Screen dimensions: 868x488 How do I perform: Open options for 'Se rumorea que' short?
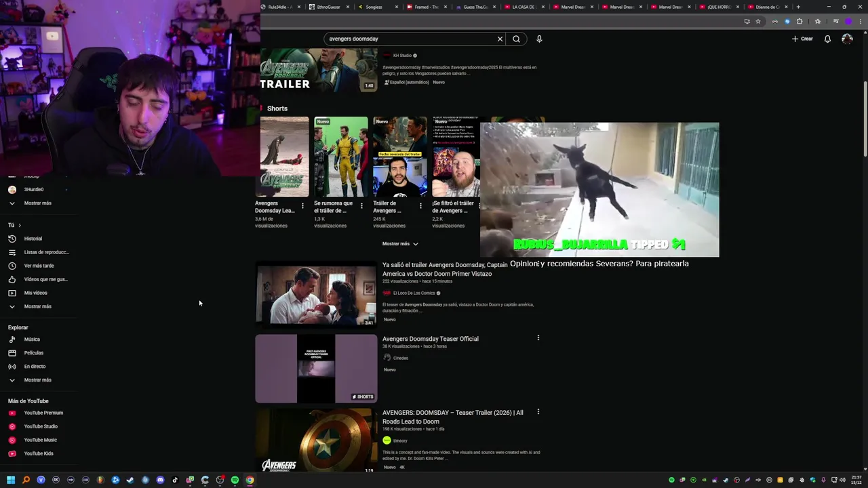[x=361, y=205]
